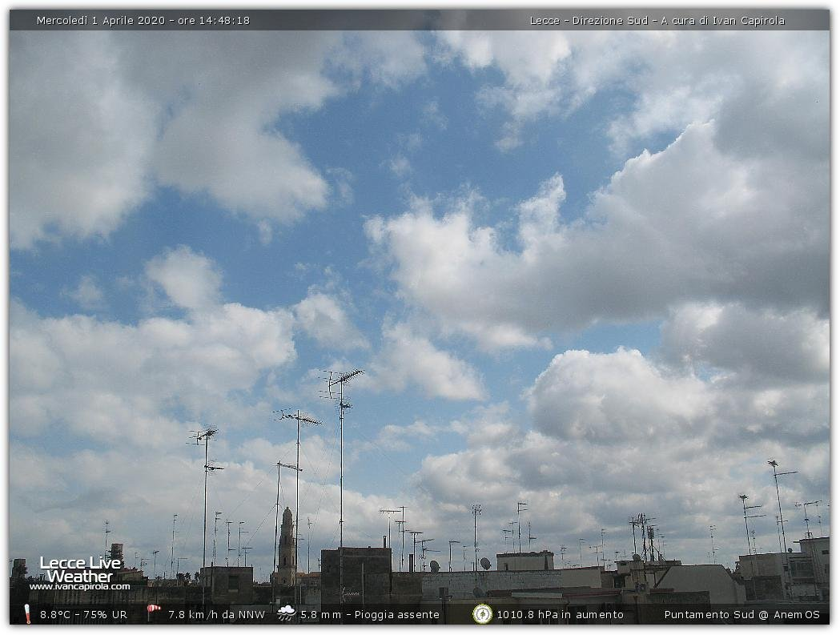Click the header "Lecce - Direzione Sud"
This screenshot has height=635, width=840.
pyautogui.click(x=589, y=20)
